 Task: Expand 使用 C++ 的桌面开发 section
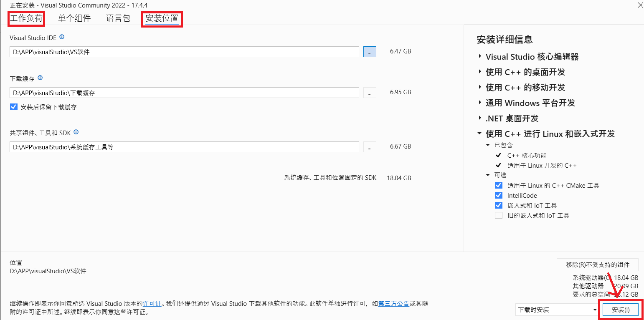pos(480,72)
